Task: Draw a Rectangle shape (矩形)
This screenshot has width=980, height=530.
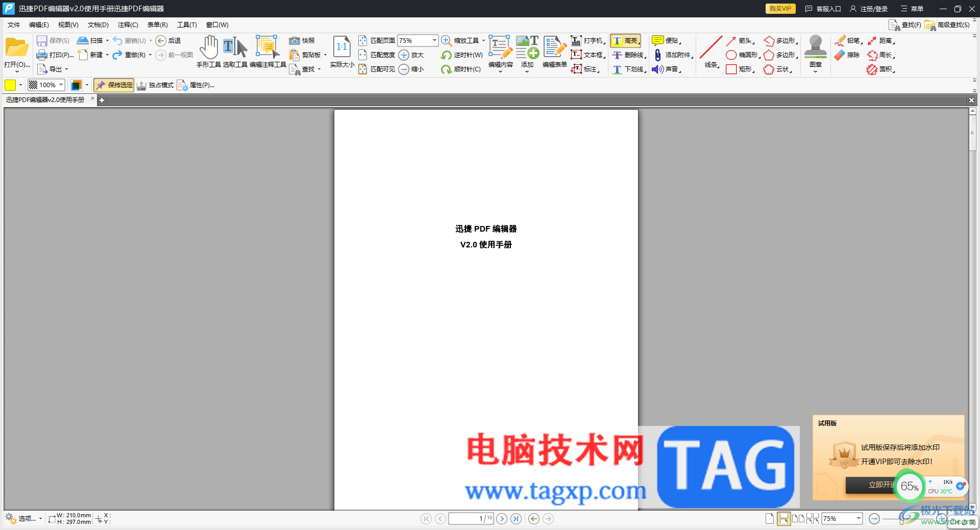Action: pyautogui.click(x=740, y=69)
